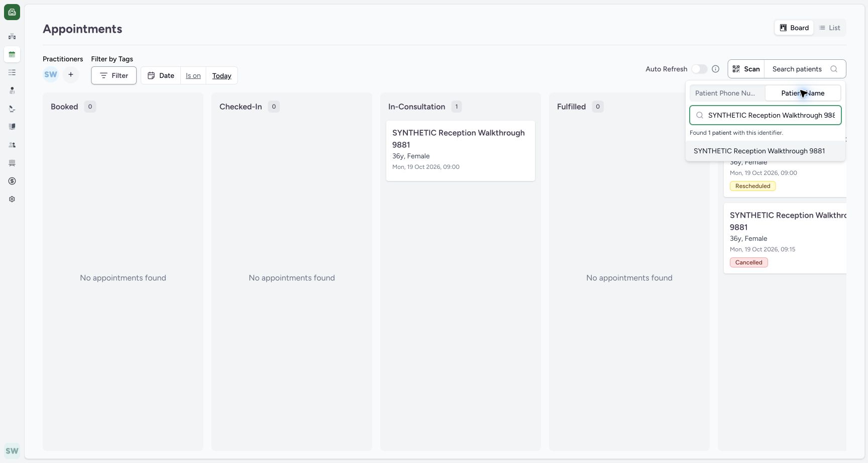868x463 pixels.
Task: Select the green calendar appointments sidebar icon
Action: pyautogui.click(x=12, y=54)
